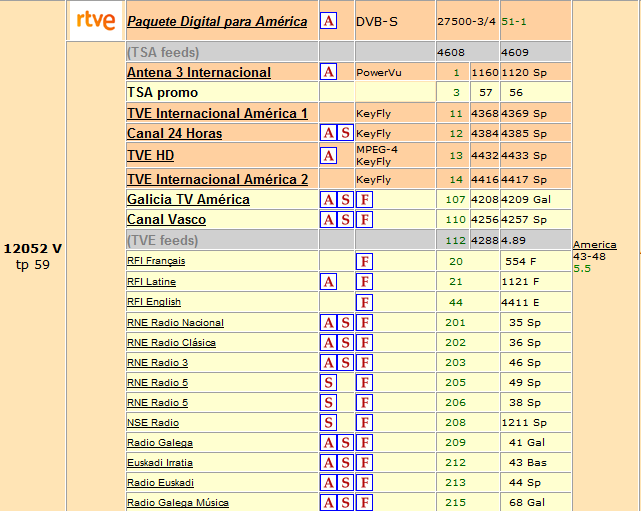The image size is (641, 512).
Task: Follow the RFI English link
Action: [154, 302]
